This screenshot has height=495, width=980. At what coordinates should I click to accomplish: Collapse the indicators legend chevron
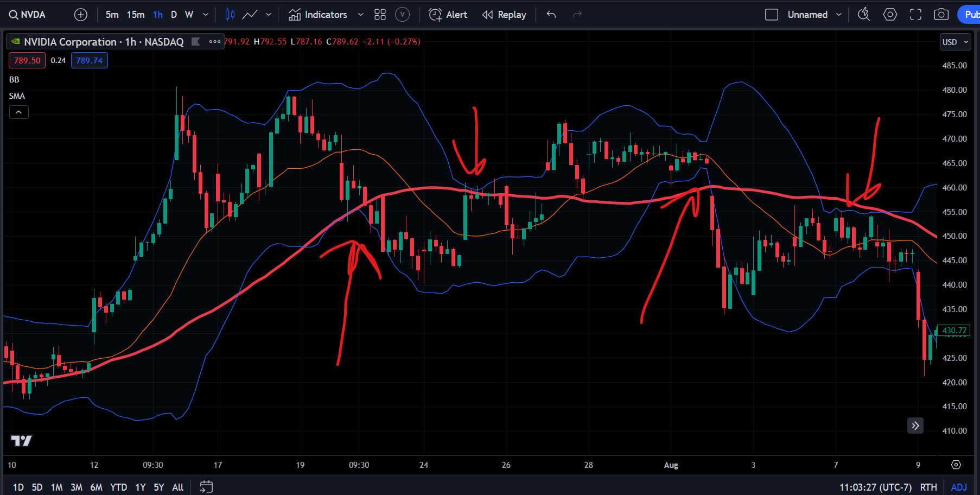pos(18,112)
